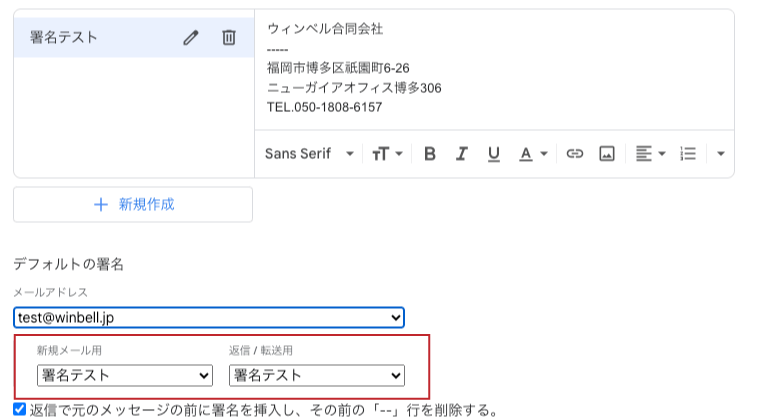This screenshot has height=417, width=767.
Task: Open the text color picker
Action: pyautogui.click(x=533, y=154)
